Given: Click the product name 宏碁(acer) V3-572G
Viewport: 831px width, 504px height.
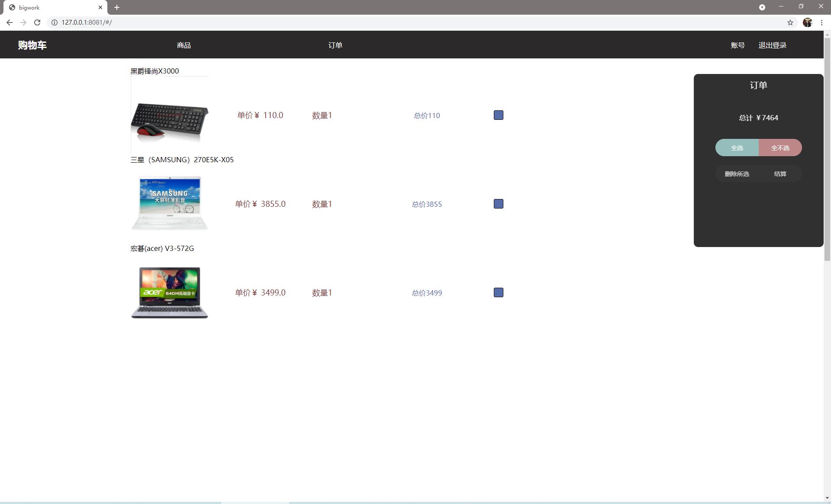Looking at the screenshot, I should coord(162,248).
